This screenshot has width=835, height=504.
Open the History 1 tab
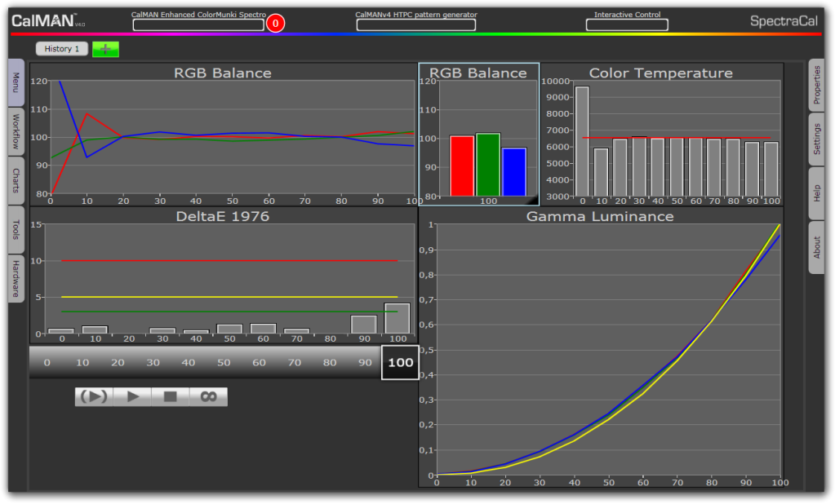(x=62, y=49)
